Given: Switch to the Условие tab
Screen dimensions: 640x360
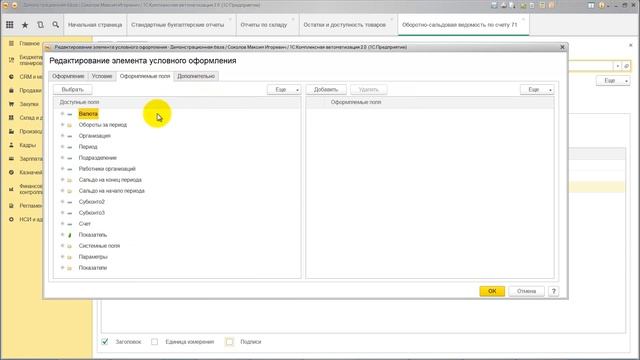Looking at the screenshot, I should coord(102,76).
